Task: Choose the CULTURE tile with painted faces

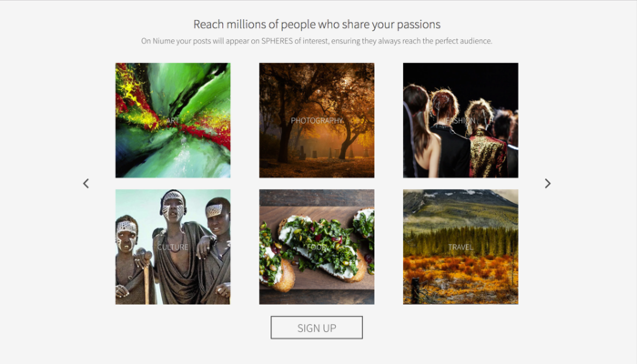Action: [173, 247]
